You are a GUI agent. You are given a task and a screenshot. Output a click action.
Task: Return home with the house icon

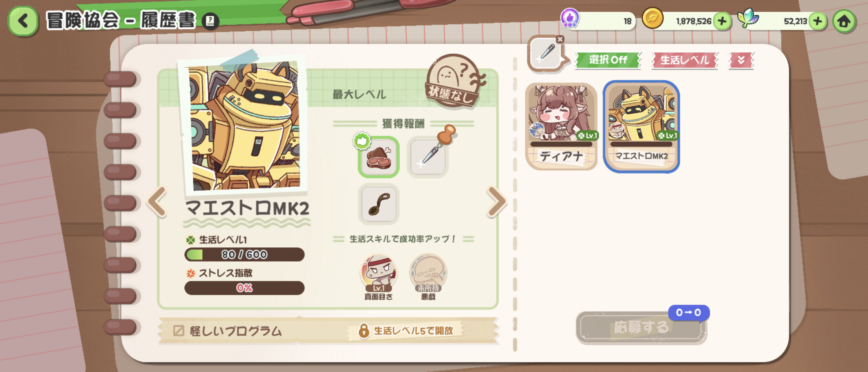tap(844, 21)
